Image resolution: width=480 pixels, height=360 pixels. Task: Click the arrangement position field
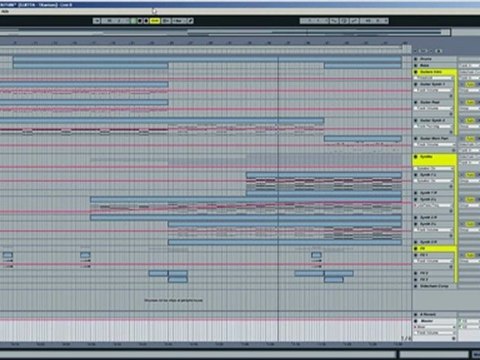click(115, 21)
